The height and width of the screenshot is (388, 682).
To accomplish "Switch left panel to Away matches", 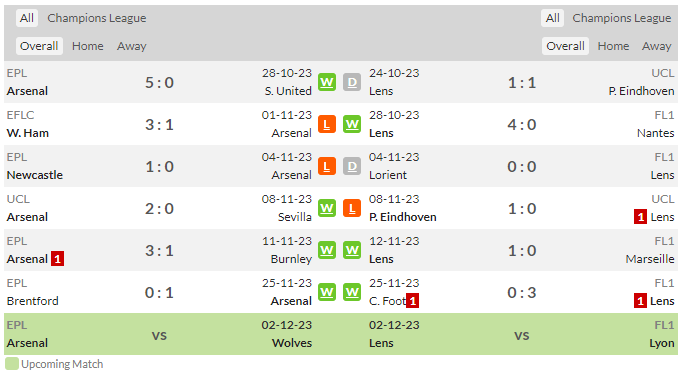I will click(x=131, y=46).
